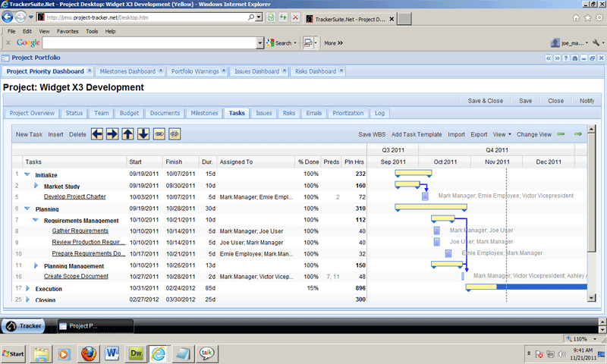Open Dreamweaver from the taskbar
The width and height of the screenshot is (607, 364).
(x=136, y=353)
